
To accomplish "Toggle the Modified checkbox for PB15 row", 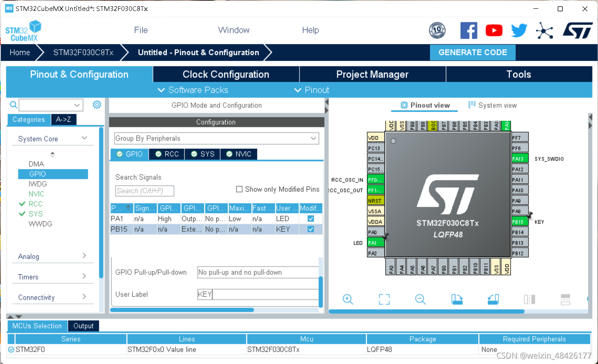I will coord(311,229).
